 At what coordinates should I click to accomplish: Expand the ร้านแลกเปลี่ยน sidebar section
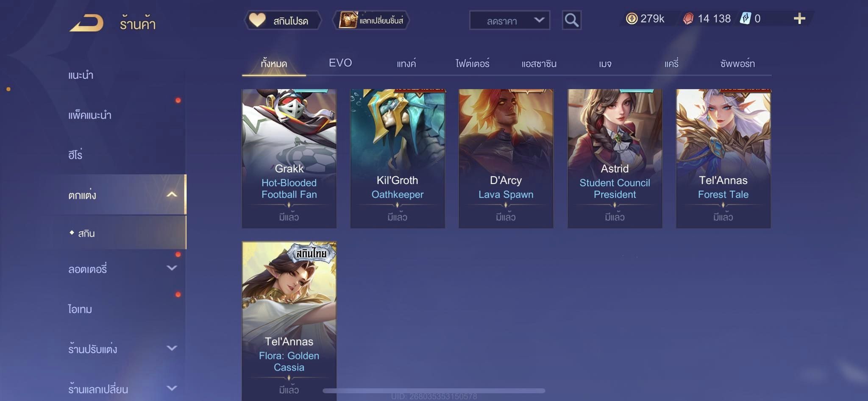172,388
